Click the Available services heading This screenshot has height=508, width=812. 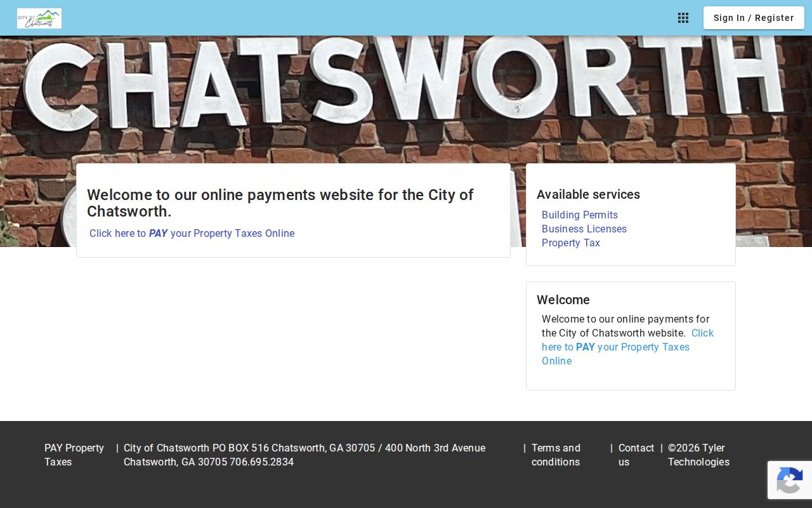(x=588, y=194)
